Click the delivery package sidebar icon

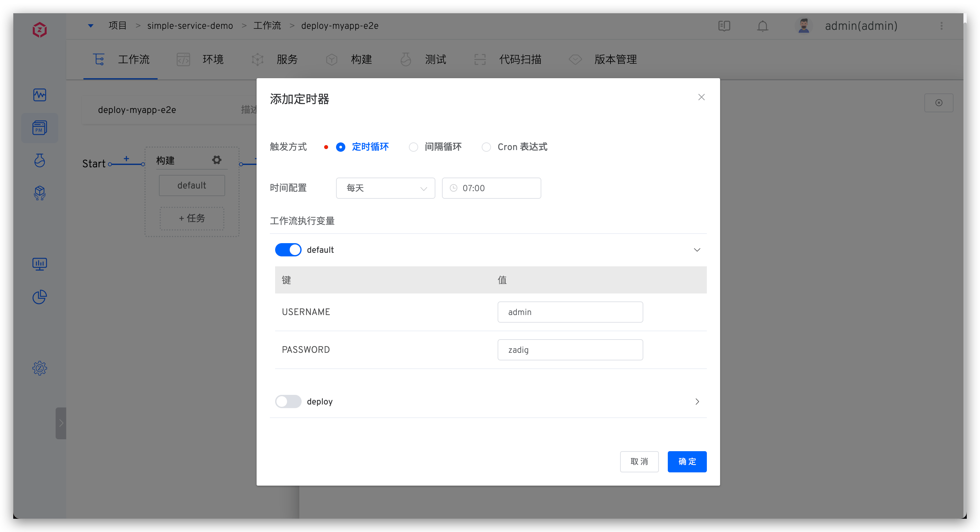(x=40, y=193)
